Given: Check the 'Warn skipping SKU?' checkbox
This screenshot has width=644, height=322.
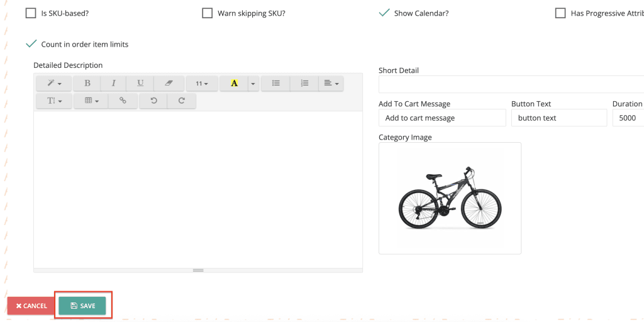Looking at the screenshot, I should point(208,13).
